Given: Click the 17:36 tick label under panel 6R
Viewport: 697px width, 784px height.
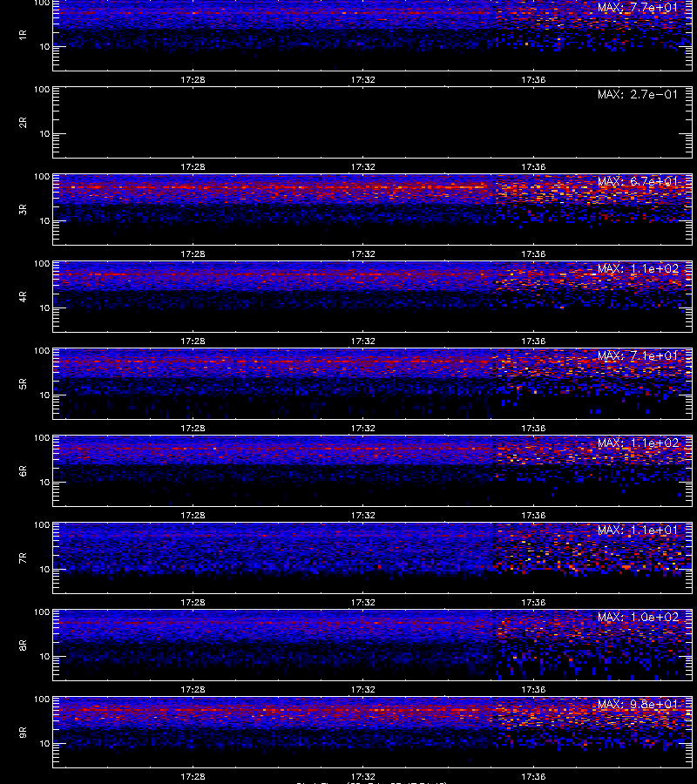Looking at the screenshot, I should 533,515.
